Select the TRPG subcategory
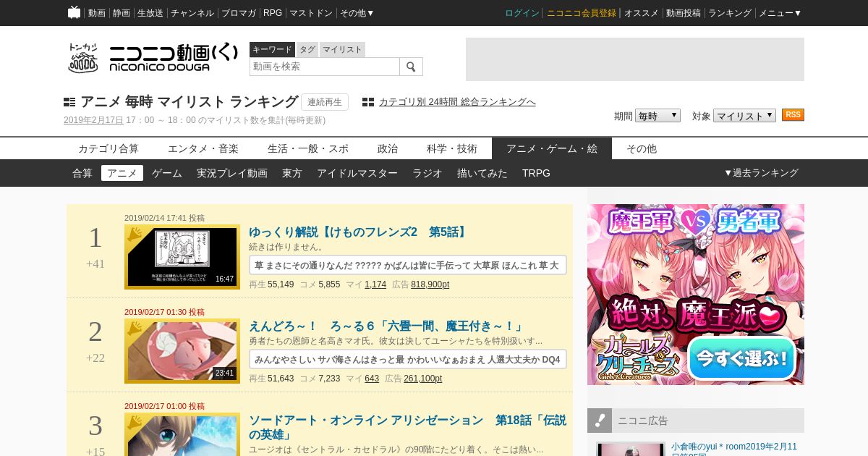 [536, 173]
